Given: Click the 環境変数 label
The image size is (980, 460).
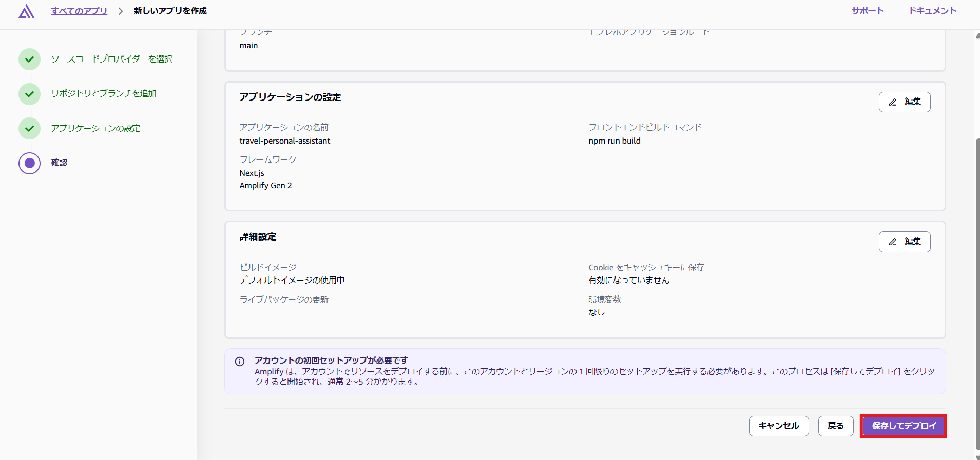Looking at the screenshot, I should coord(605,299).
